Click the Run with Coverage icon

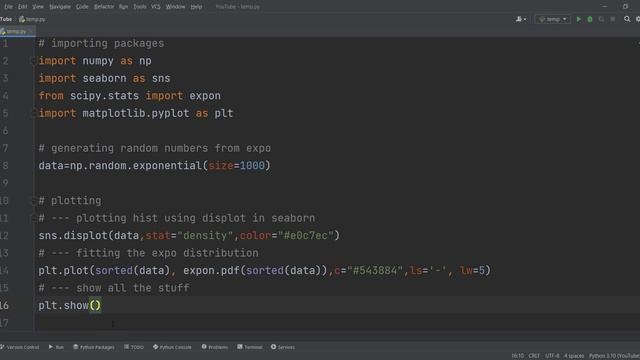[601, 19]
